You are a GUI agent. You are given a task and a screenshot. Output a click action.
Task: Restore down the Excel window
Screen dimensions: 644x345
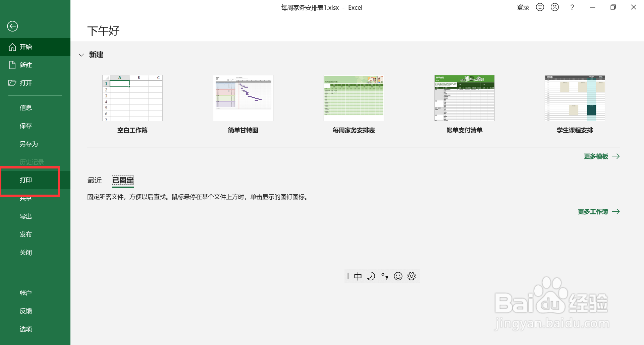(x=613, y=7)
